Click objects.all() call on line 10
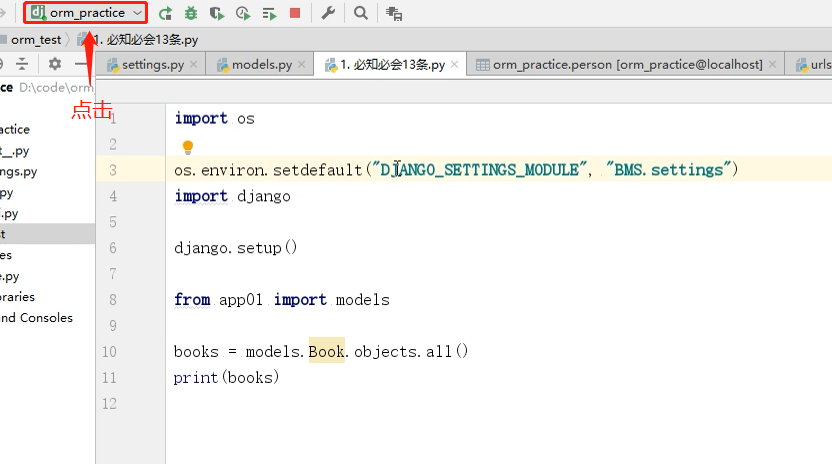Viewport: 832px width, 464px height. click(411, 351)
